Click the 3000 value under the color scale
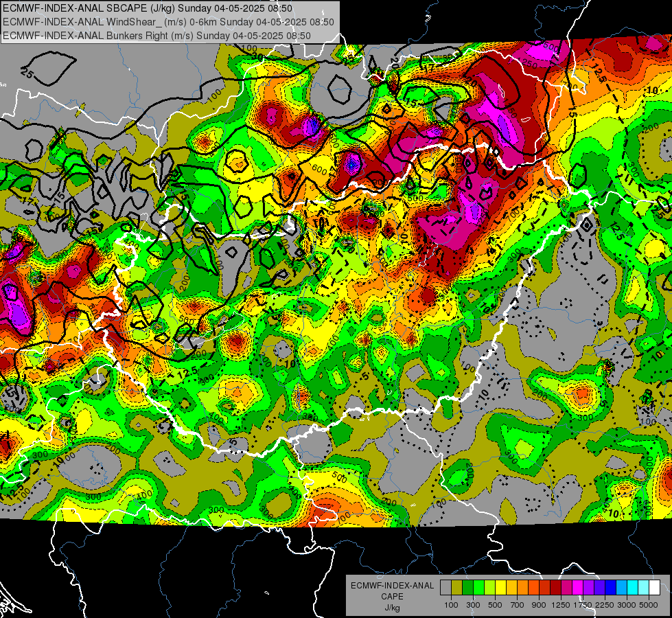Screen dimensions: 672x618 coord(627,605)
